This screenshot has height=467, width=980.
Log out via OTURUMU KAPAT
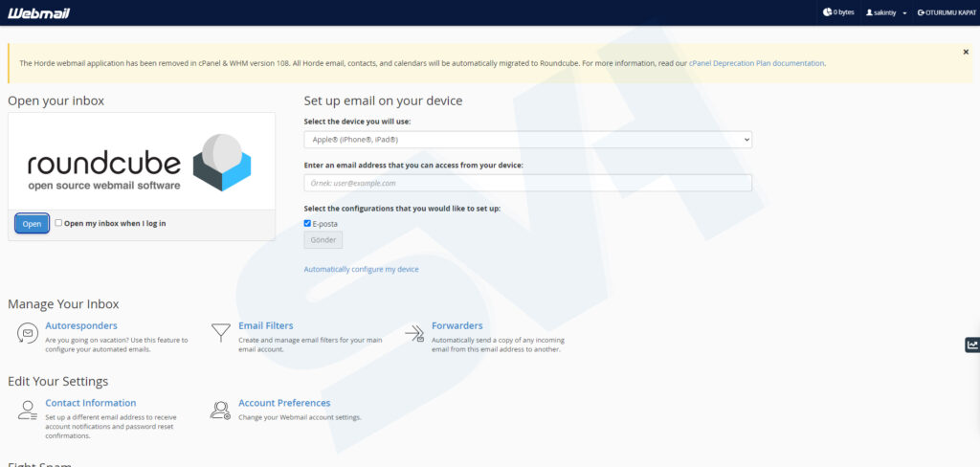point(947,12)
